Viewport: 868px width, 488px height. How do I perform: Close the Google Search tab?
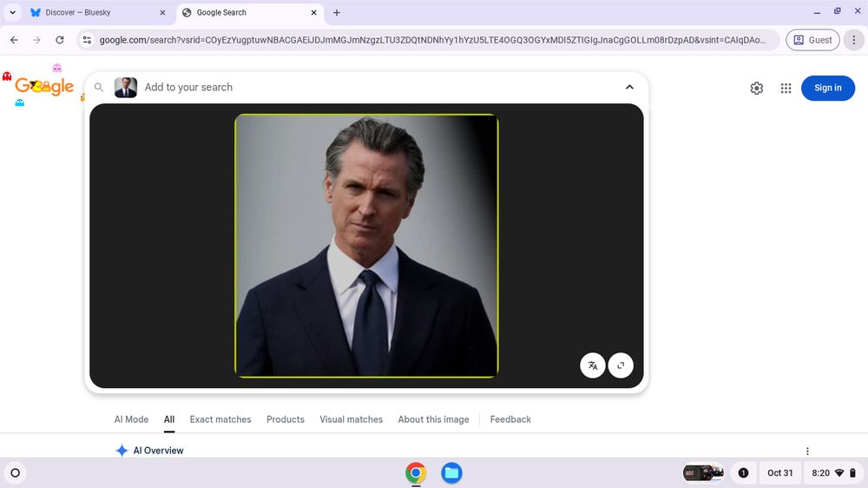(x=314, y=12)
